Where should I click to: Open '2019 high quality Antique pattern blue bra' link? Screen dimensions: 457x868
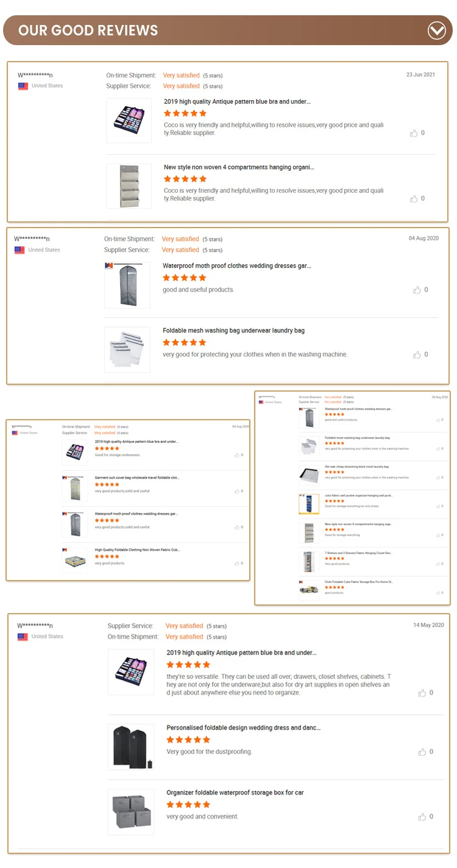click(237, 102)
